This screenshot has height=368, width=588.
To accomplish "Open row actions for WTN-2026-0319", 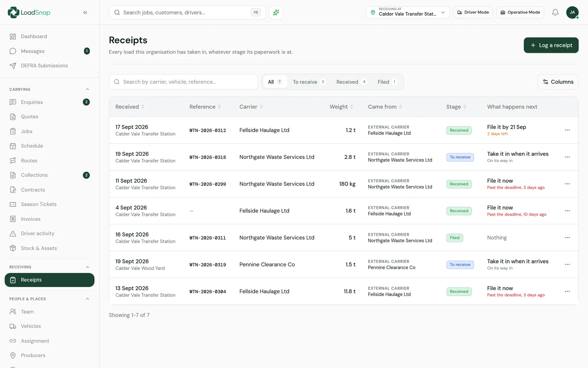I will pos(567,265).
